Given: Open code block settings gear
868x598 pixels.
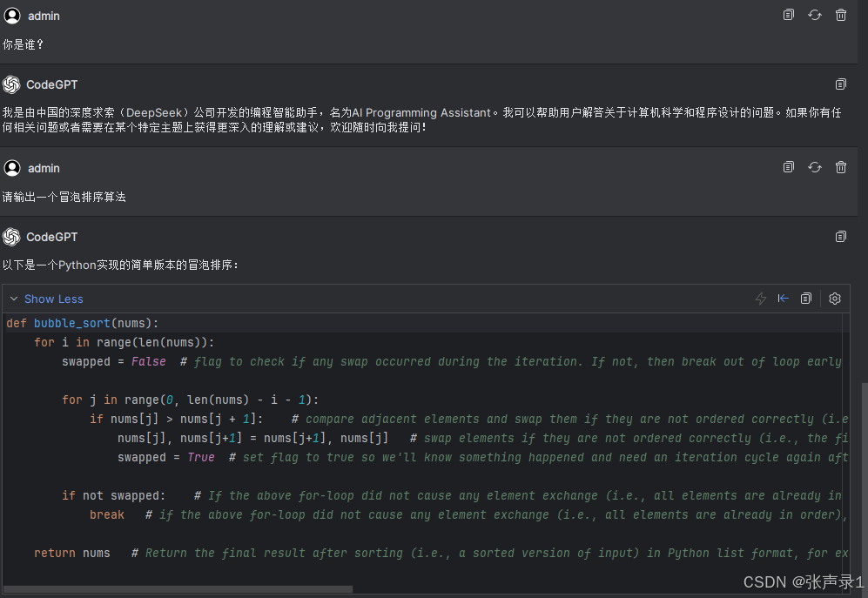Looking at the screenshot, I should pos(835,299).
